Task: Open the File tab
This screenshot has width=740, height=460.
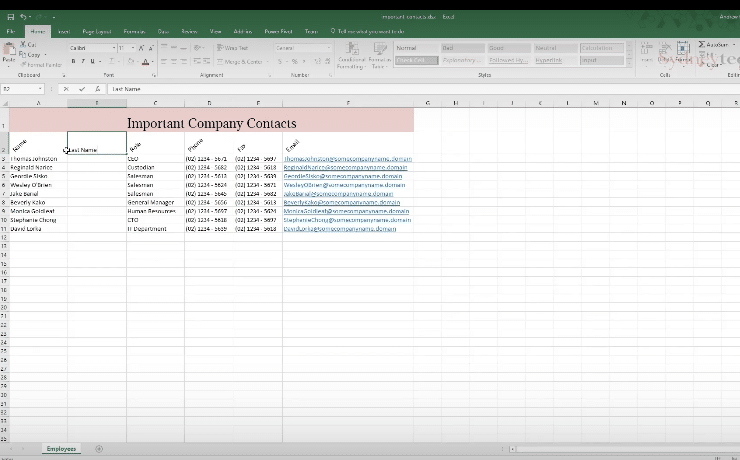Action: point(11,32)
